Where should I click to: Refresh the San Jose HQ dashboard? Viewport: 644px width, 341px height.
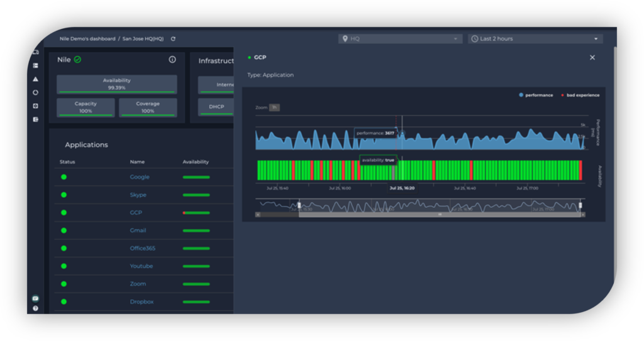click(173, 38)
